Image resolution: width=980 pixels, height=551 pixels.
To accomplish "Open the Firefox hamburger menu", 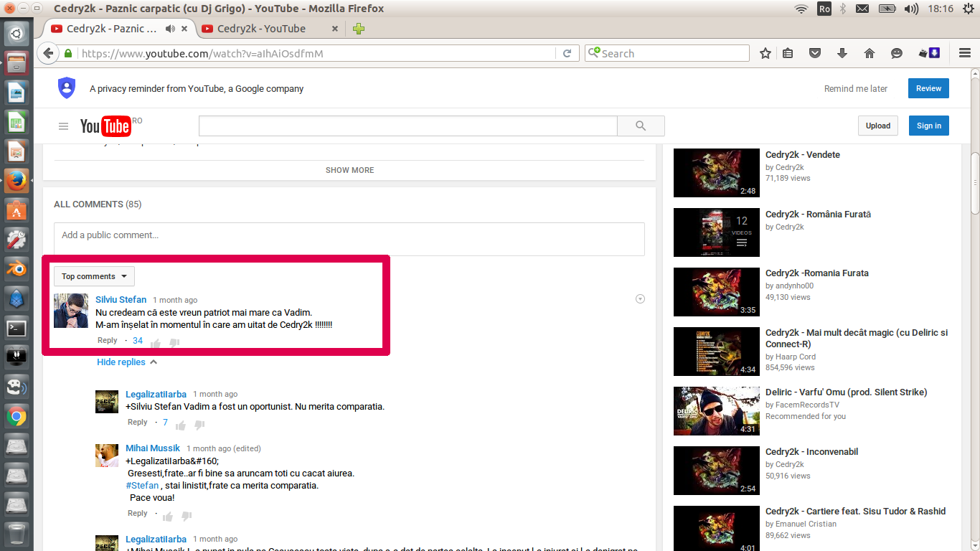I will point(965,53).
